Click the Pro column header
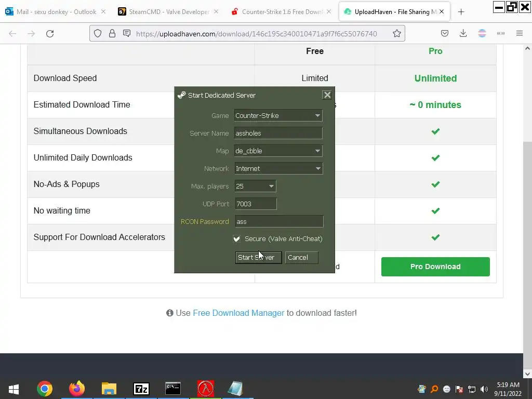The height and width of the screenshot is (399, 532). tap(435, 51)
